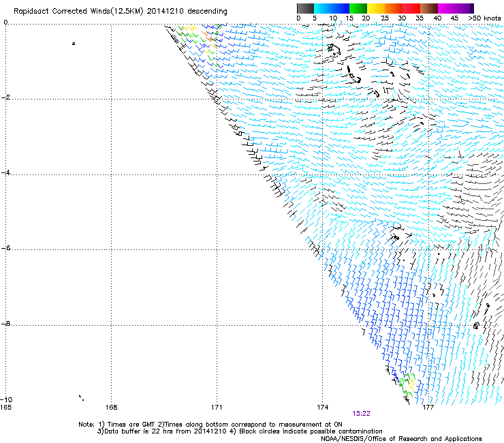Click the red 30-35 knots color segment
This screenshot has height=443, width=504.
click(x=411, y=8)
